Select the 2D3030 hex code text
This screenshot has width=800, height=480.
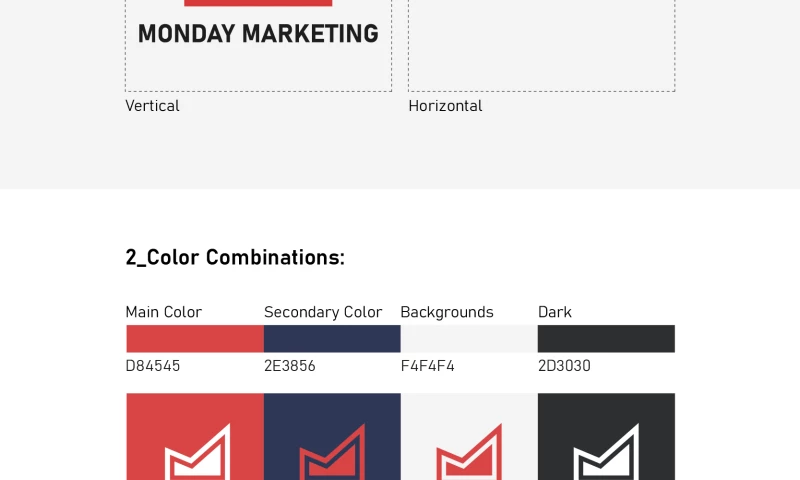pos(564,366)
